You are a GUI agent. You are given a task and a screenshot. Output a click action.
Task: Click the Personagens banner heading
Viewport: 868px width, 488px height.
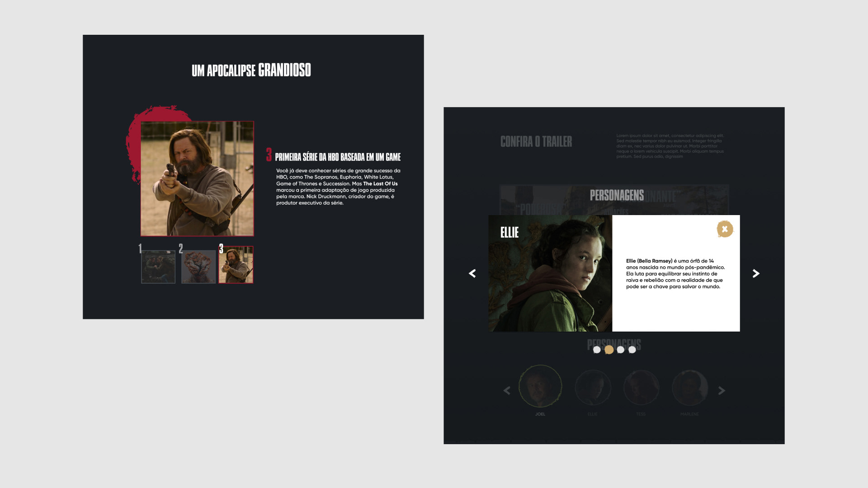[x=617, y=195]
